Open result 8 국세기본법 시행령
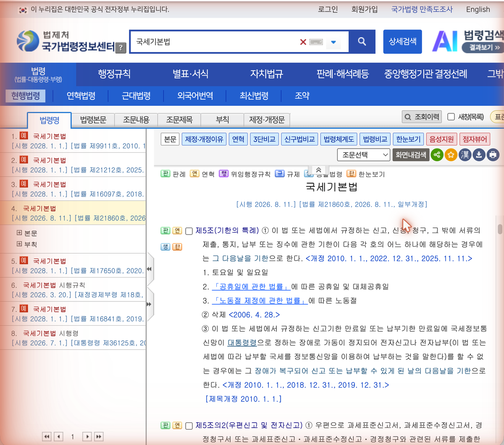 pos(50,333)
